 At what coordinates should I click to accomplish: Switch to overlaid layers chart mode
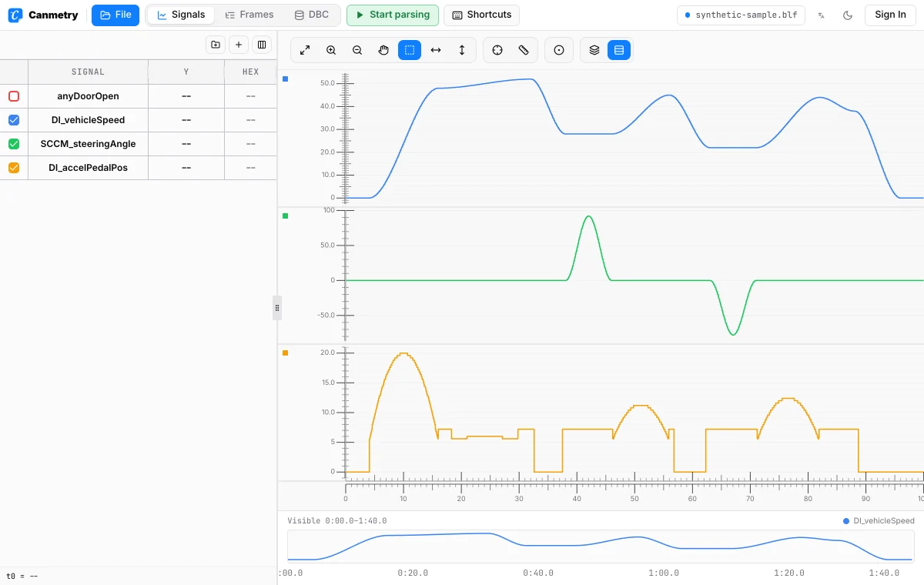pos(594,50)
